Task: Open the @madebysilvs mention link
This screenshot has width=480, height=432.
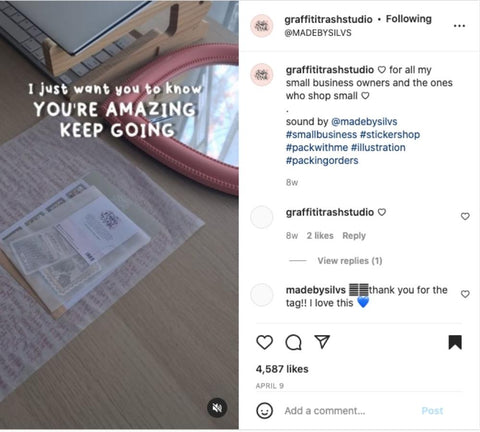Action: pos(364,122)
